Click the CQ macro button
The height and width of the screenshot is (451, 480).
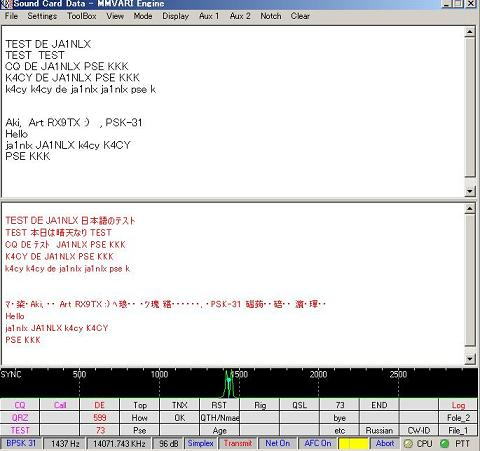(x=20, y=405)
